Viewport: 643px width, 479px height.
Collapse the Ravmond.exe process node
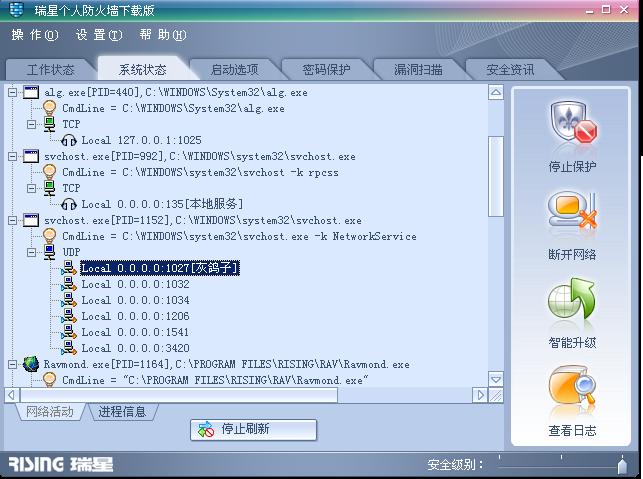[x=13, y=364]
